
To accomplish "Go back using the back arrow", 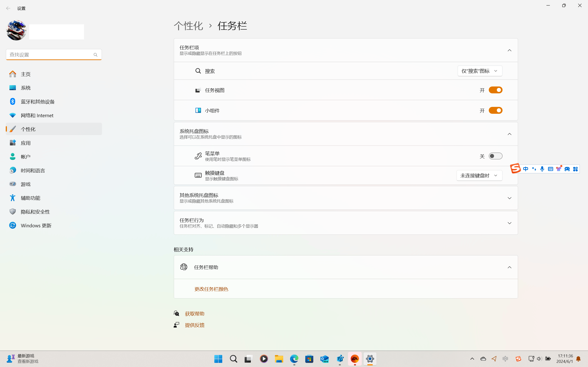I will tap(8, 8).
